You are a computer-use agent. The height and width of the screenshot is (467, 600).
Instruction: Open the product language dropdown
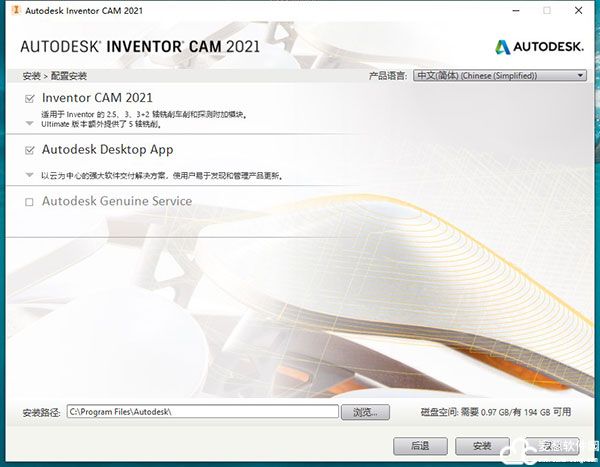tap(499, 75)
